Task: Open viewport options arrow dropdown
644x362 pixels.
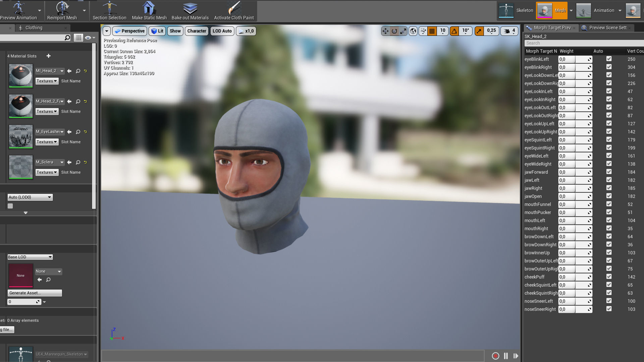Action: (x=107, y=31)
